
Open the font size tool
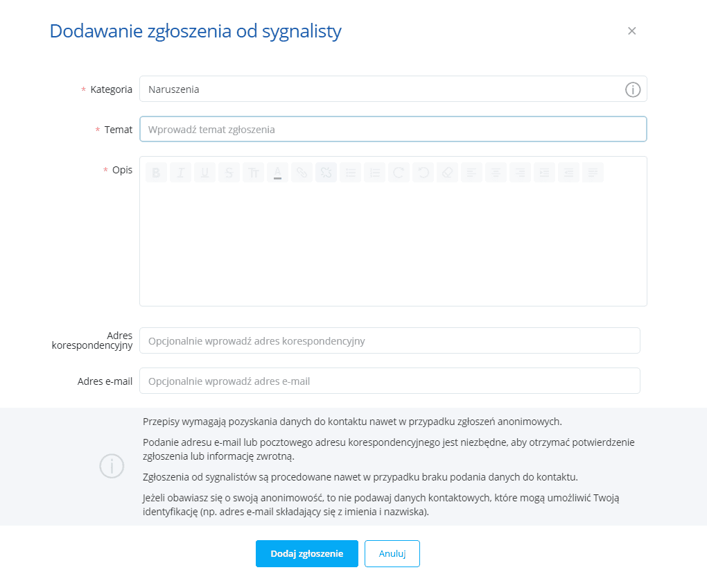coord(253,173)
